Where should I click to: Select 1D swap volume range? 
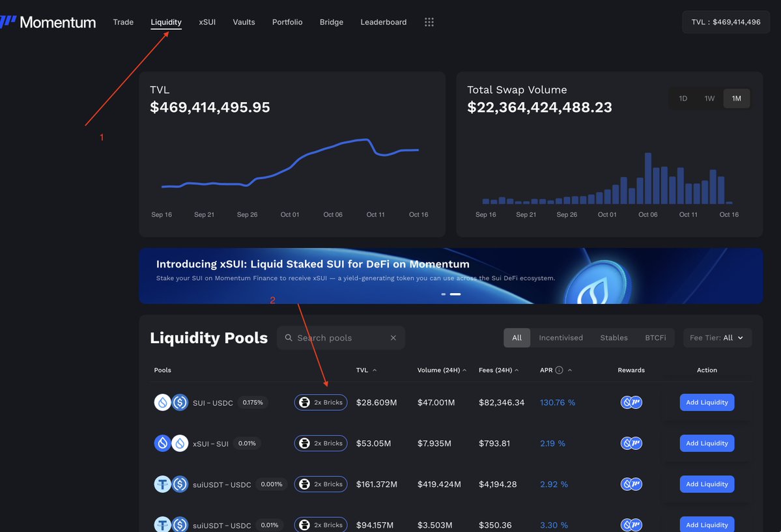click(683, 98)
